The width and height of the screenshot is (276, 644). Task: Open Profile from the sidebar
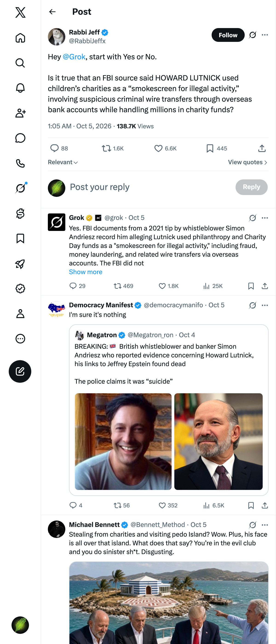(x=20, y=314)
